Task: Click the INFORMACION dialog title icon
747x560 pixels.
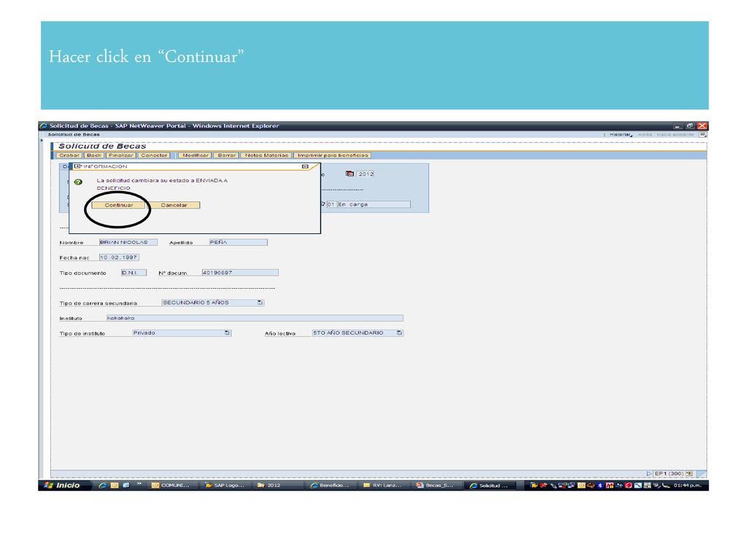Action: click(x=77, y=166)
